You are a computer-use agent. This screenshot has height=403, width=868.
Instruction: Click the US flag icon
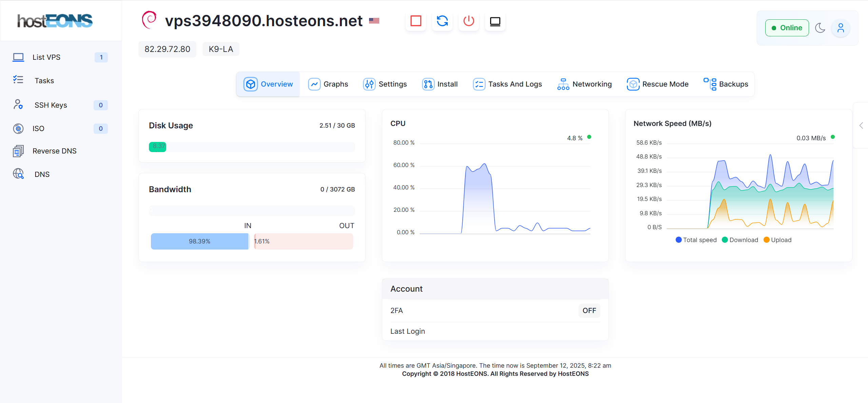[x=374, y=21]
